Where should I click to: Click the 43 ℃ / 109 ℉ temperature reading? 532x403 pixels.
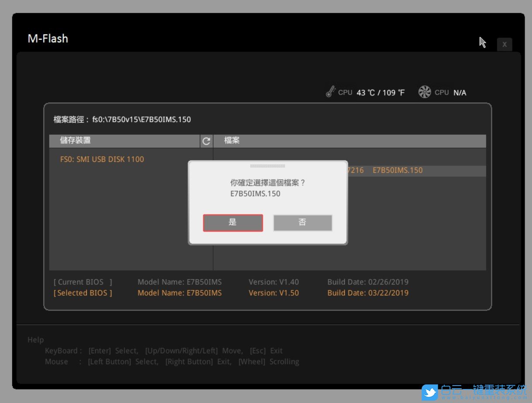tap(380, 92)
